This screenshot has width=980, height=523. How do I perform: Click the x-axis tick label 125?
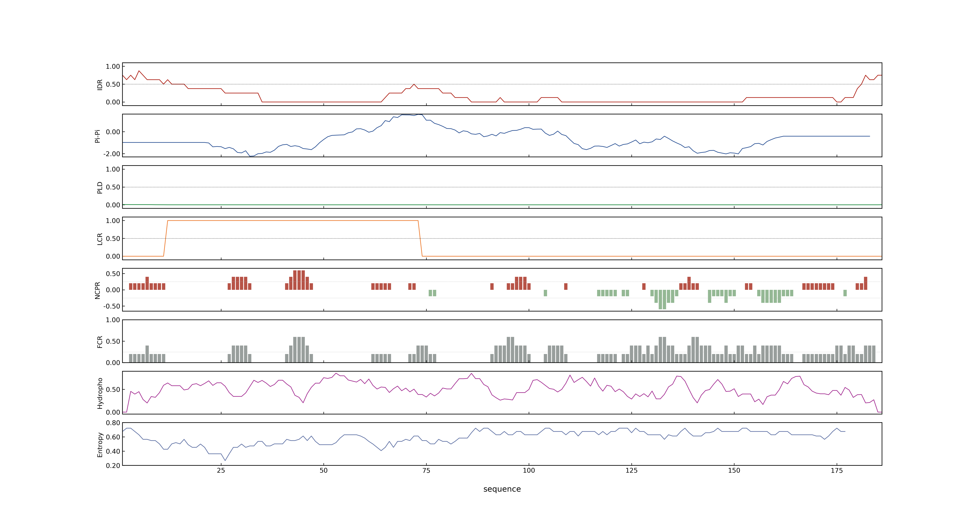coord(632,470)
